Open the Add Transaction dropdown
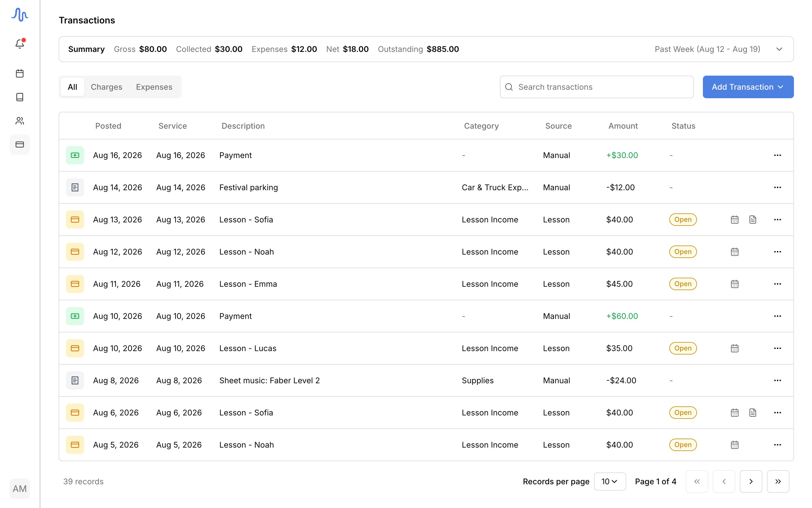This screenshot has width=812, height=508. tap(748, 87)
